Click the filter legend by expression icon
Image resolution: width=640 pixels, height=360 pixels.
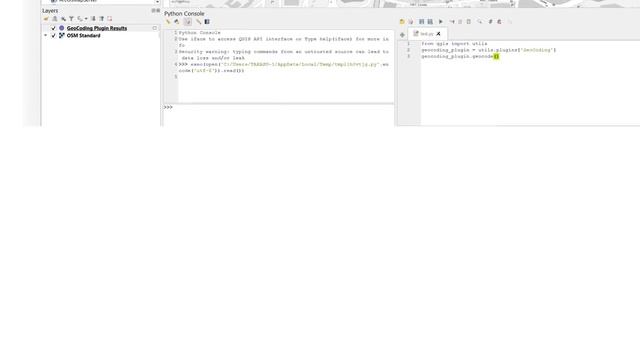tap(80, 19)
